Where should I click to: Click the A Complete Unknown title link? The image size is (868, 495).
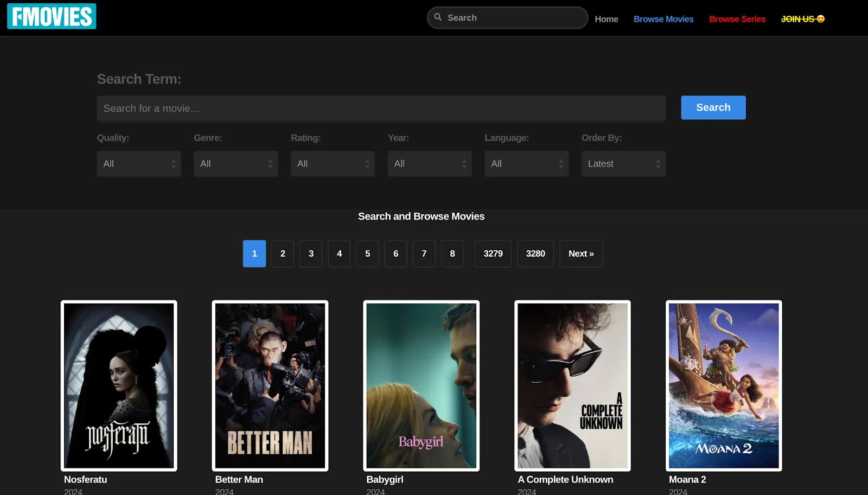[x=565, y=480]
